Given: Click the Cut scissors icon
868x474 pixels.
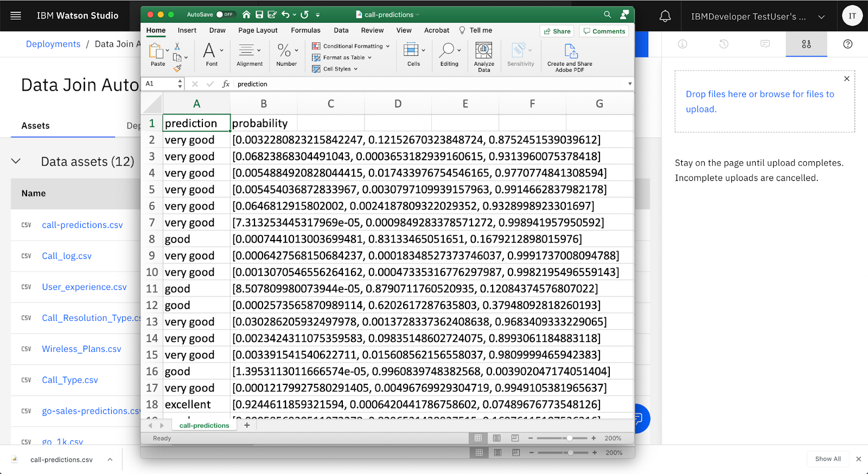Looking at the screenshot, I should 177,47.
